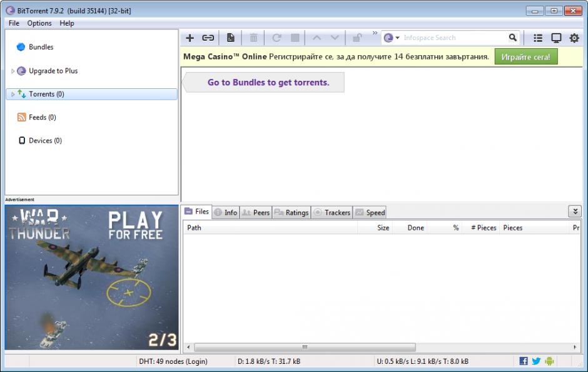
Task: Click the Mega Casino Online ad text
Action: click(336, 57)
